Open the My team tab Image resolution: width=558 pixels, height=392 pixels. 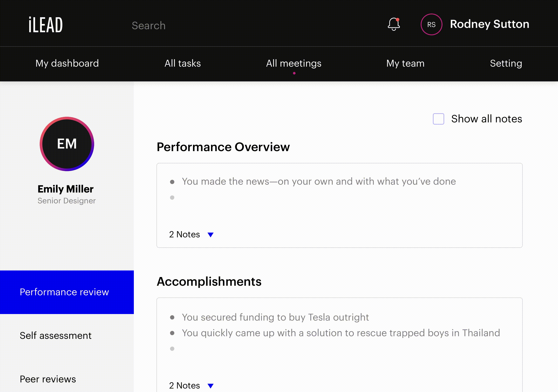pyautogui.click(x=405, y=63)
